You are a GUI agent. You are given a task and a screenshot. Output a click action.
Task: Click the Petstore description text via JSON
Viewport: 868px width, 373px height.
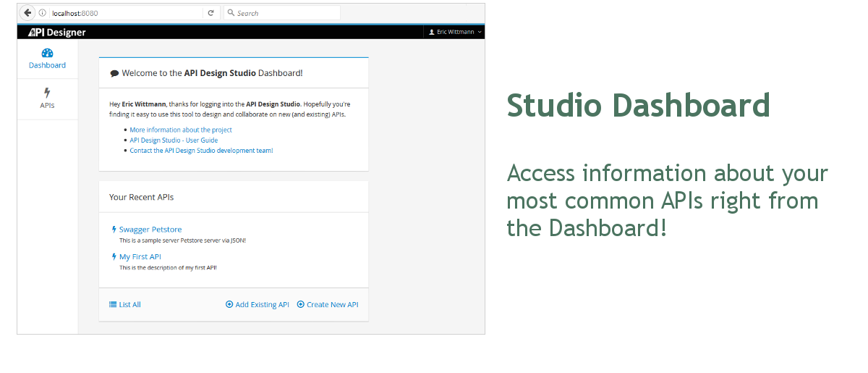(182, 240)
